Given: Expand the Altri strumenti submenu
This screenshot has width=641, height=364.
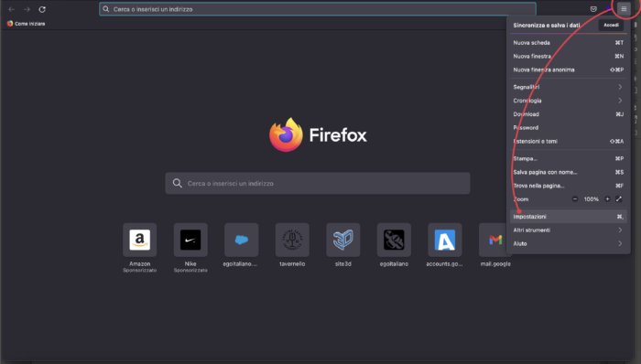Looking at the screenshot, I should (x=569, y=230).
